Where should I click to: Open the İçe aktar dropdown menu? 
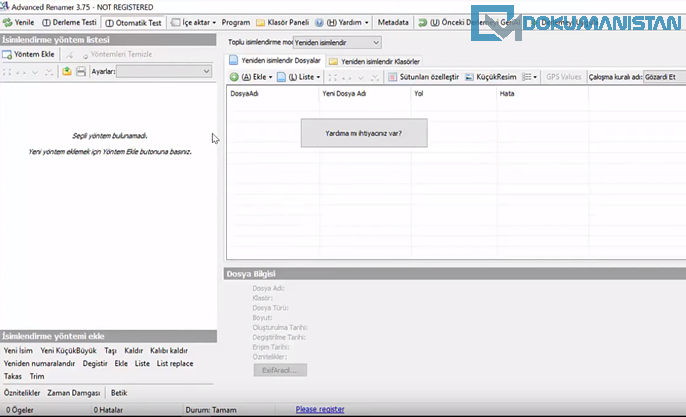pyautogui.click(x=193, y=22)
